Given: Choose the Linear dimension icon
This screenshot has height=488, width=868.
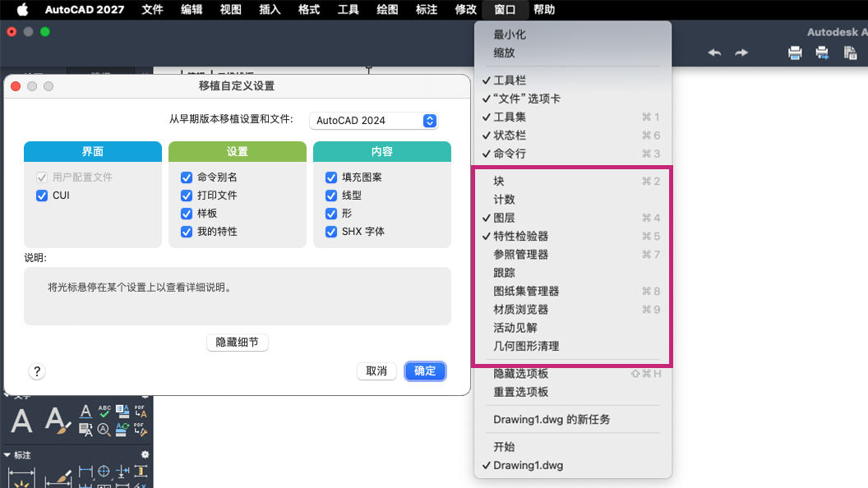Looking at the screenshot, I should (85, 472).
